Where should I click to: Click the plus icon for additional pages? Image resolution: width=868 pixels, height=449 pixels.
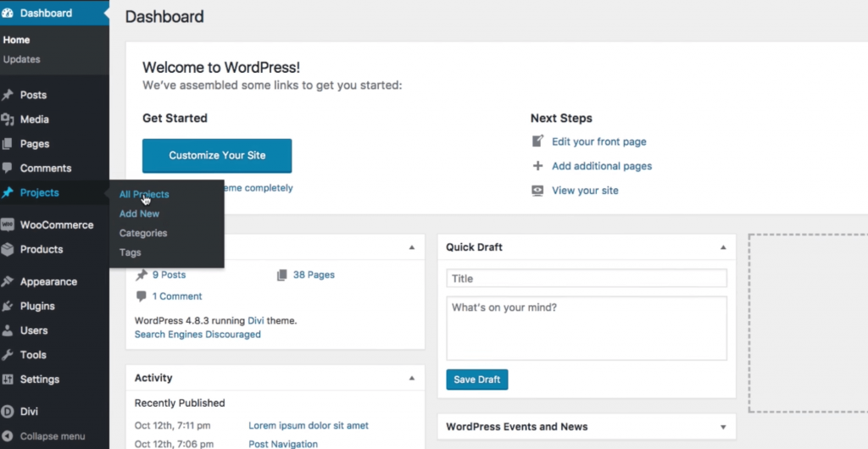(x=537, y=166)
